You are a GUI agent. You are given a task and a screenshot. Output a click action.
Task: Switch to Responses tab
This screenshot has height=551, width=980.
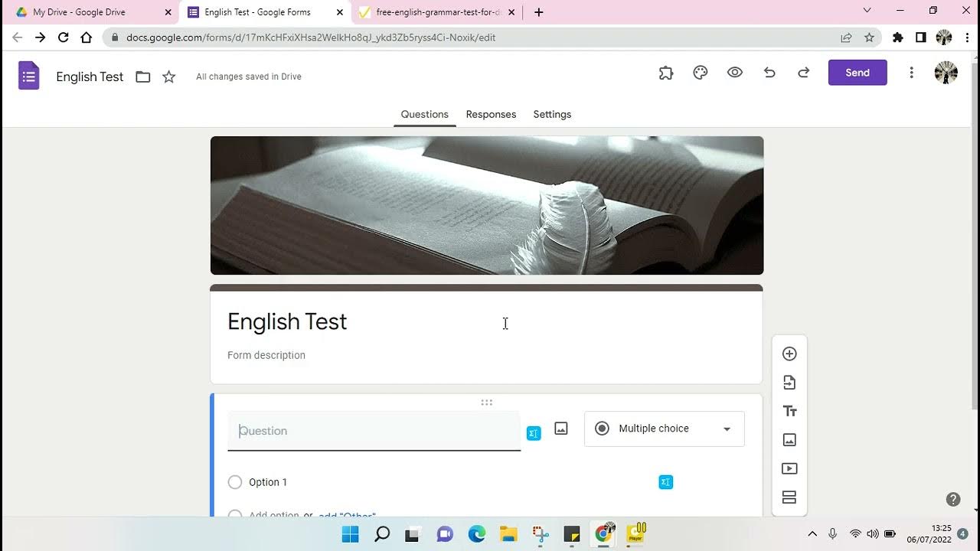(491, 114)
